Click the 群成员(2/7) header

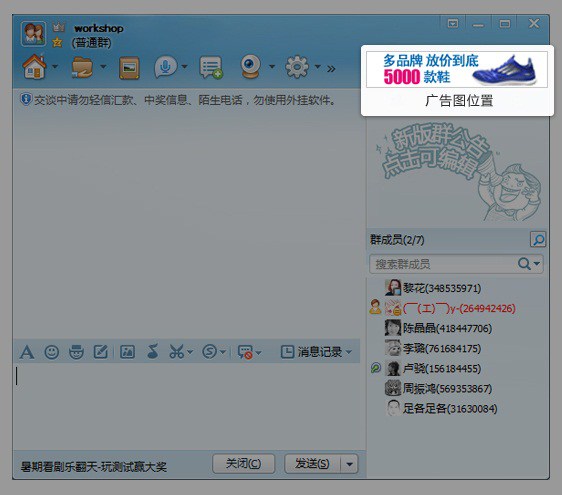[397, 240]
